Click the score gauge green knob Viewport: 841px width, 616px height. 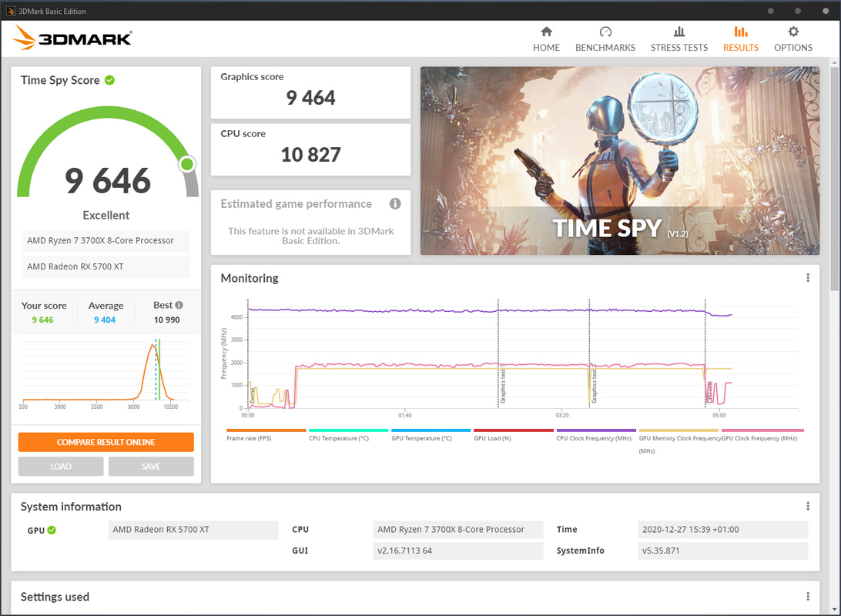tap(187, 164)
